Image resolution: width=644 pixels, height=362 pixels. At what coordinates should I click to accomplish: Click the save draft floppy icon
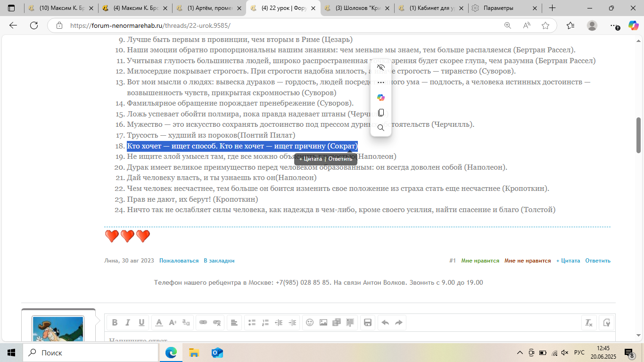368,322
